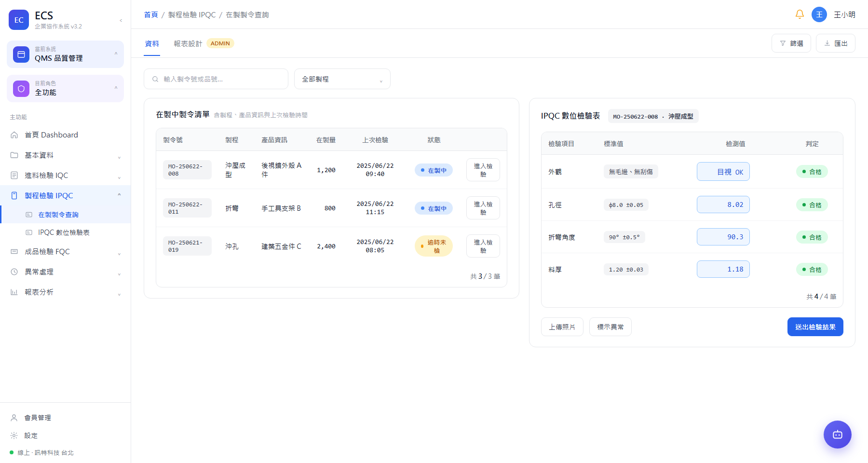
Task: Click the 孔徑 value field 8.02
Action: pos(723,204)
